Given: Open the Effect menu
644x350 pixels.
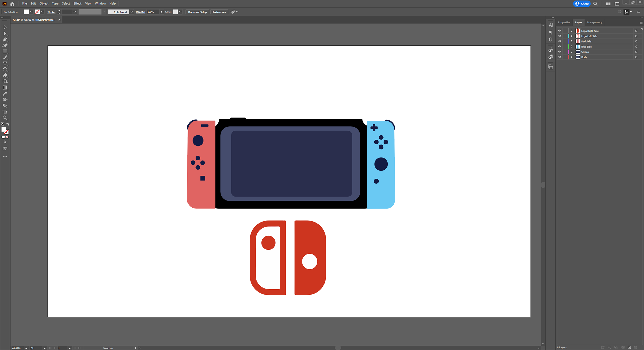Looking at the screenshot, I should pyautogui.click(x=77, y=4).
